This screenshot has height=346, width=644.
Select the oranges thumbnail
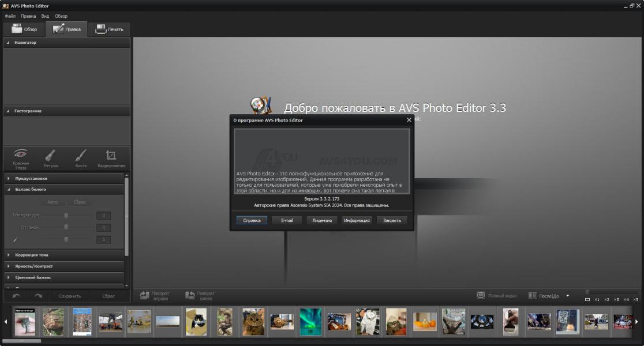(425, 322)
